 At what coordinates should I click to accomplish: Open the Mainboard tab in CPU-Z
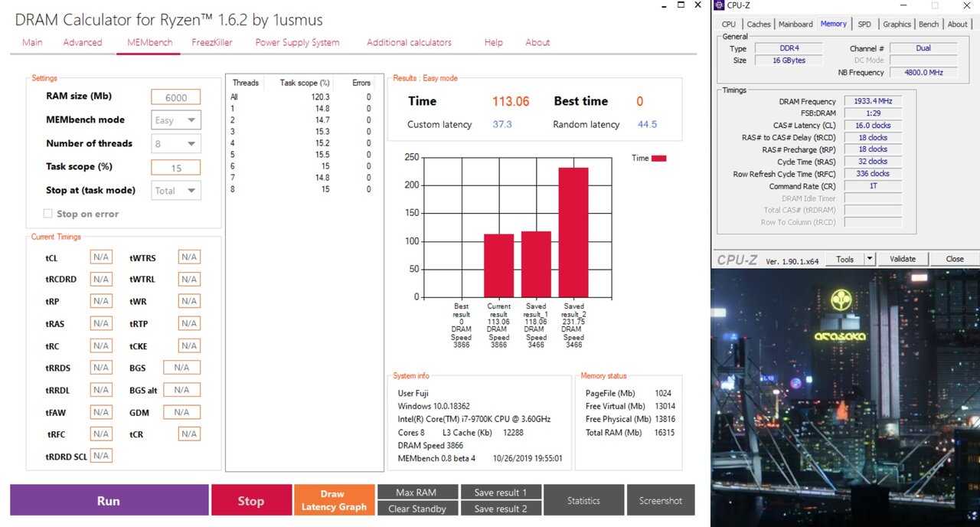(x=795, y=24)
